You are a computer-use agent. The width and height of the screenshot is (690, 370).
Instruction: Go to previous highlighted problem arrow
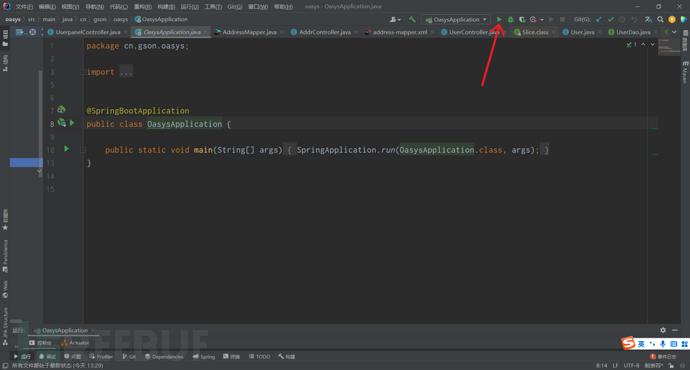click(643, 44)
